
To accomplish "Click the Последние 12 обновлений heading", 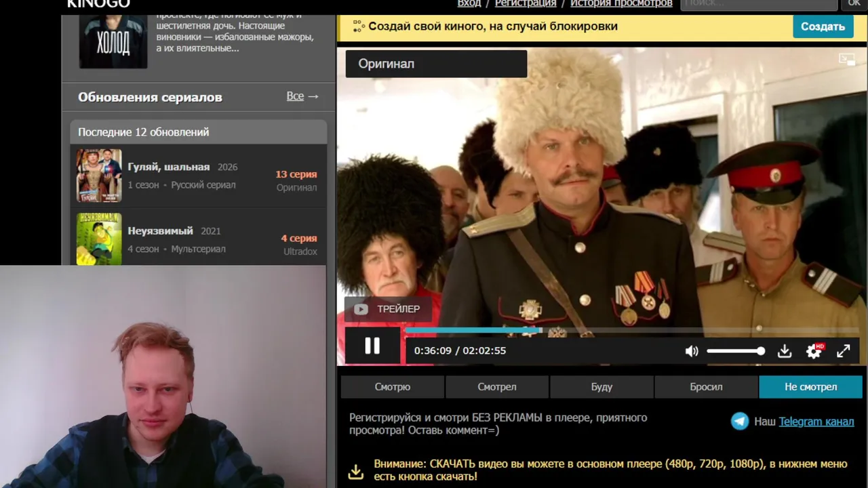I will (144, 132).
